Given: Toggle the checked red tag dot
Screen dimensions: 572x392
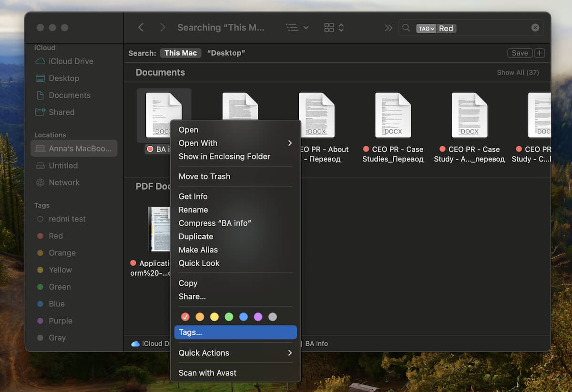Looking at the screenshot, I should click(x=185, y=317).
